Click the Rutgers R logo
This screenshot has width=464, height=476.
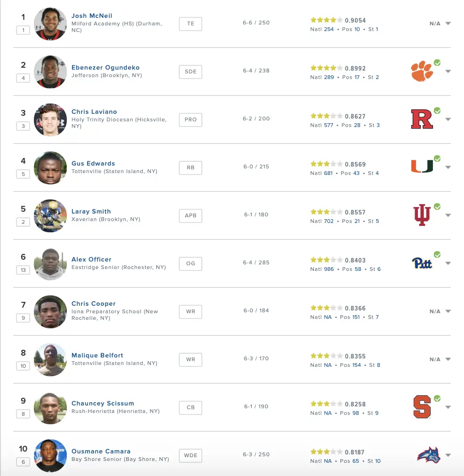(x=422, y=119)
